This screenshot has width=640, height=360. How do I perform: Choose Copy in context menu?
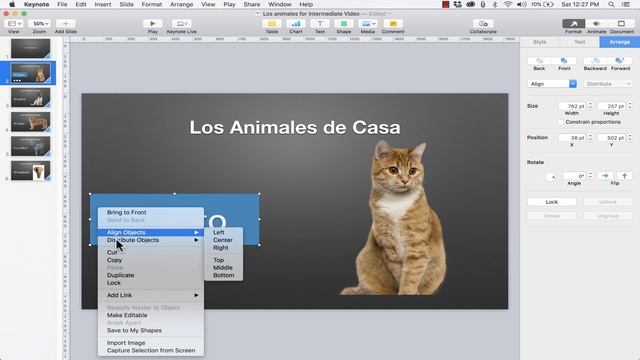click(151, 260)
